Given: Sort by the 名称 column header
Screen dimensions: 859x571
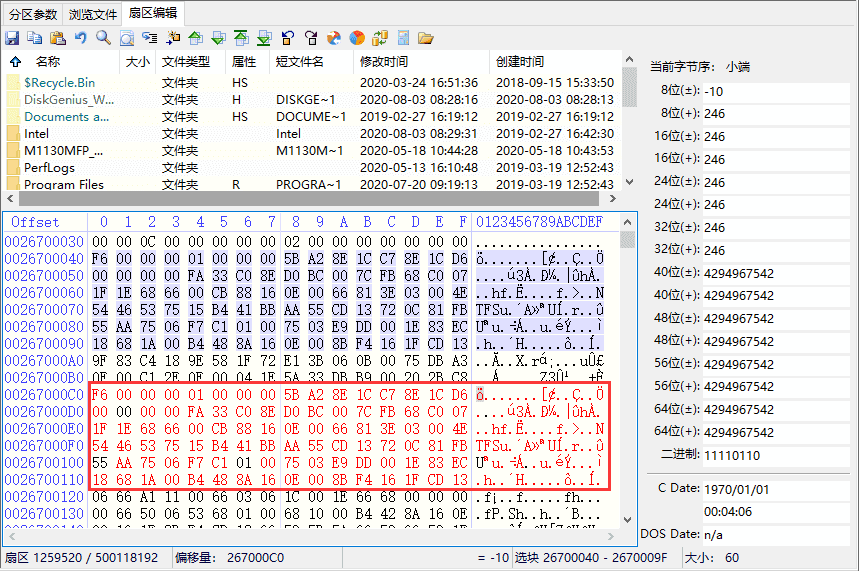Looking at the screenshot, I should [48, 61].
